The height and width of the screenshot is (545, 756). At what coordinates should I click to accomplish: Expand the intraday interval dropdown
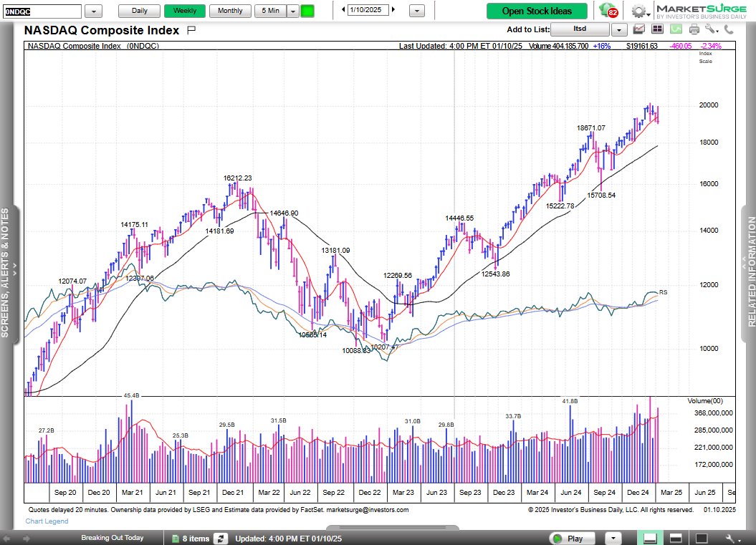292,11
